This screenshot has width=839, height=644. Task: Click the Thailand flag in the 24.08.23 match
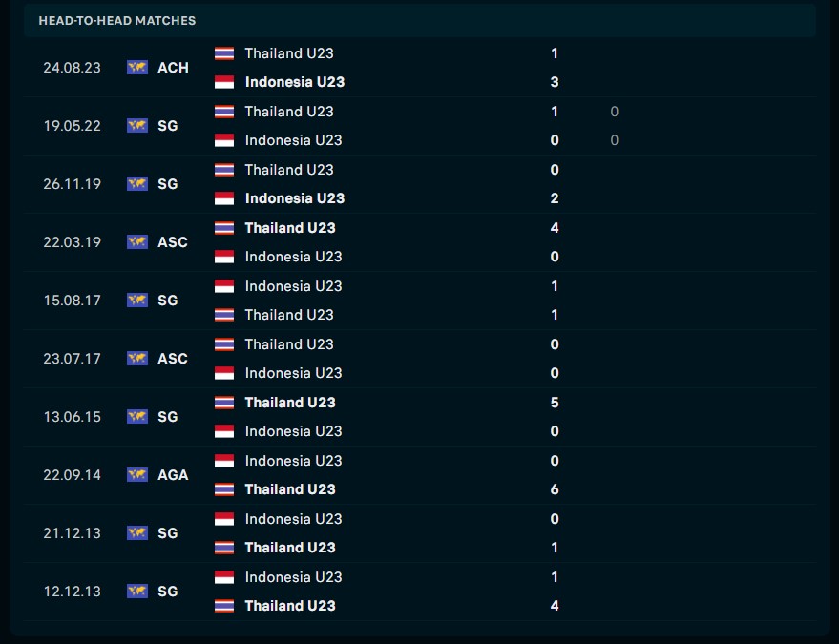(x=224, y=53)
